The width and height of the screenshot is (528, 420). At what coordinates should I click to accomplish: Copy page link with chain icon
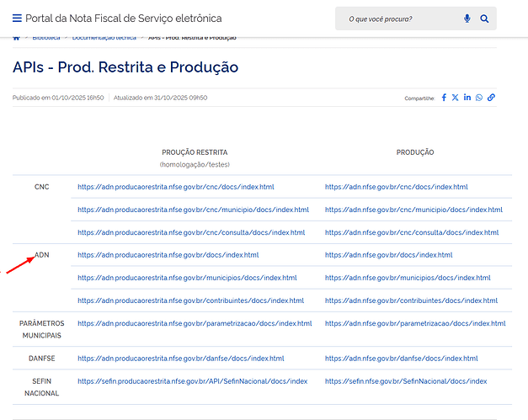(491, 98)
